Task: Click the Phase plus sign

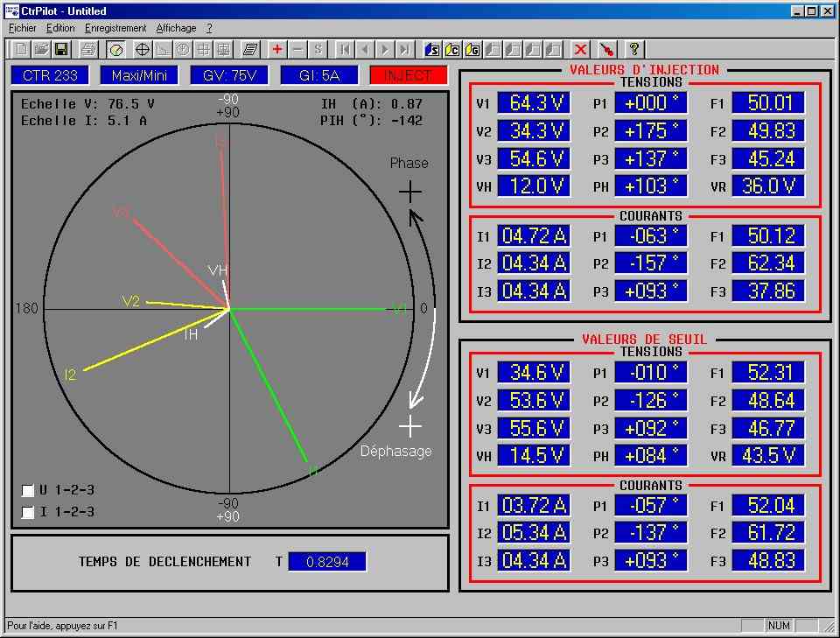Action: pyautogui.click(x=410, y=192)
